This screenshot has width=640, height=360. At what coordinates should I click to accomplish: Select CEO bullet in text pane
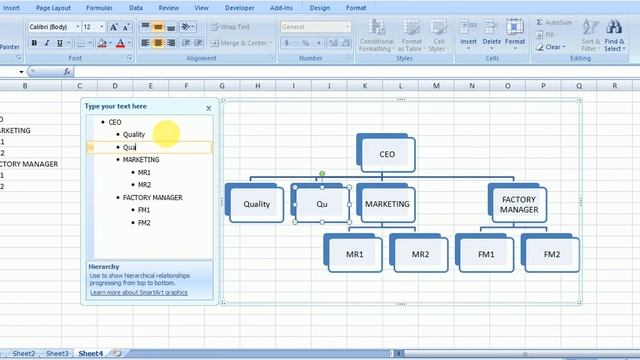coord(115,122)
